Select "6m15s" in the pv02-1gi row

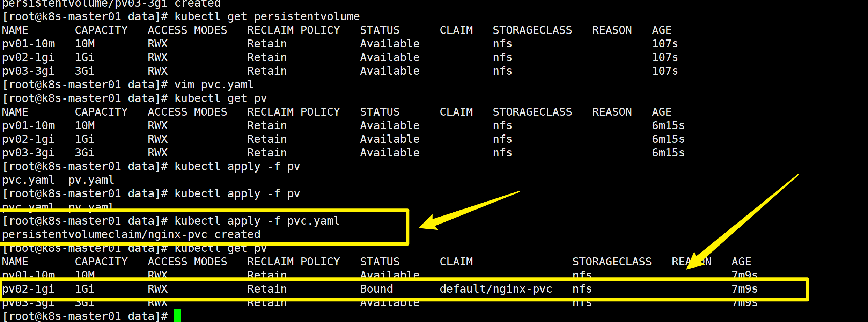tap(668, 139)
